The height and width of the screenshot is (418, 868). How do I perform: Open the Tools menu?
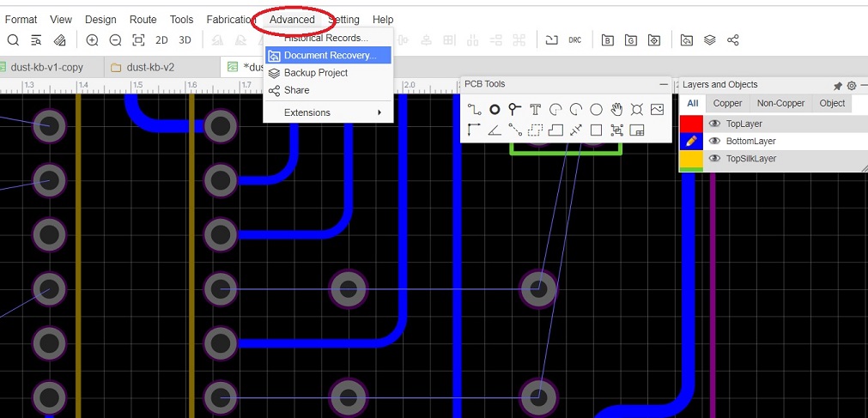(x=181, y=20)
